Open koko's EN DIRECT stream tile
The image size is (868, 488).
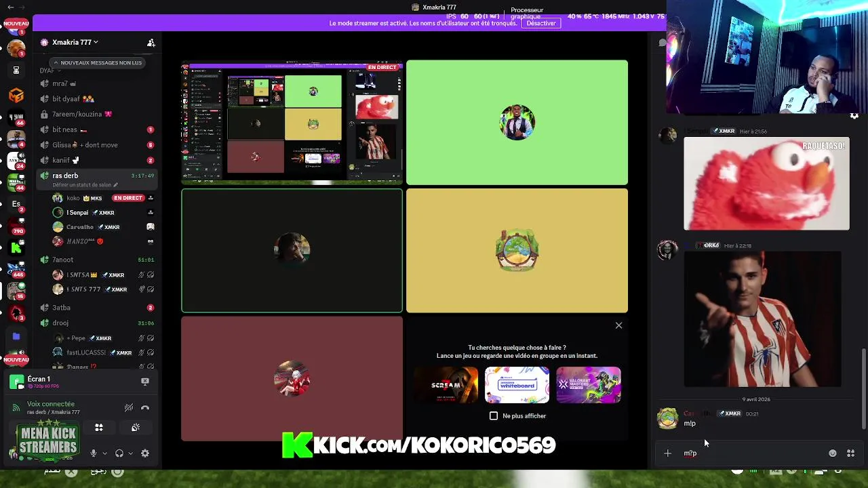(x=292, y=123)
